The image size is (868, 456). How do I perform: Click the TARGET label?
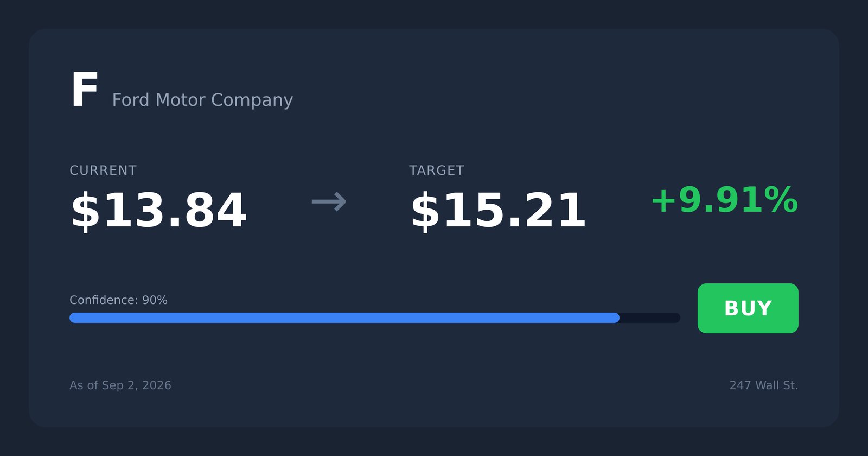tap(437, 170)
